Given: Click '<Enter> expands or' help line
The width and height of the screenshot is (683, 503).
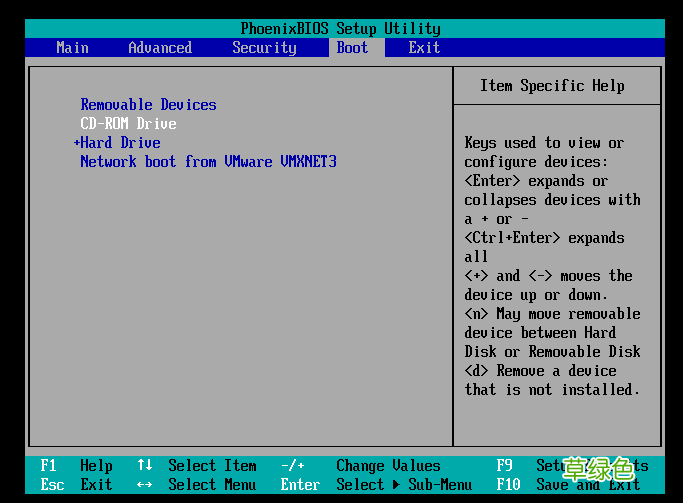Looking at the screenshot, I should tap(536, 181).
